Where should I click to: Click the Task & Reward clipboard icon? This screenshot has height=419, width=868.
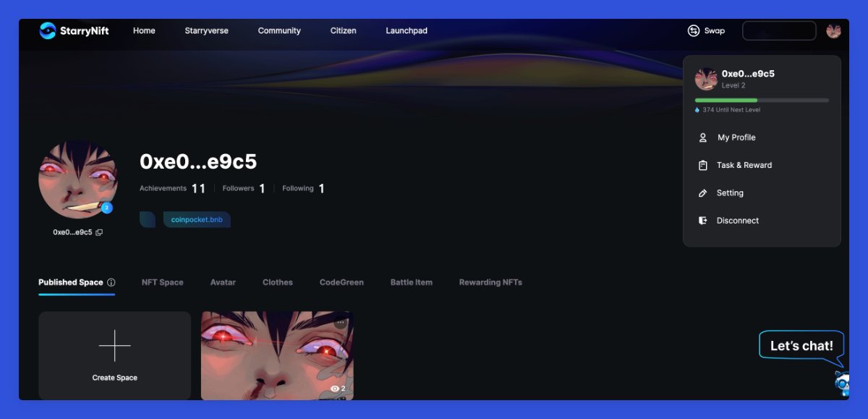702,165
